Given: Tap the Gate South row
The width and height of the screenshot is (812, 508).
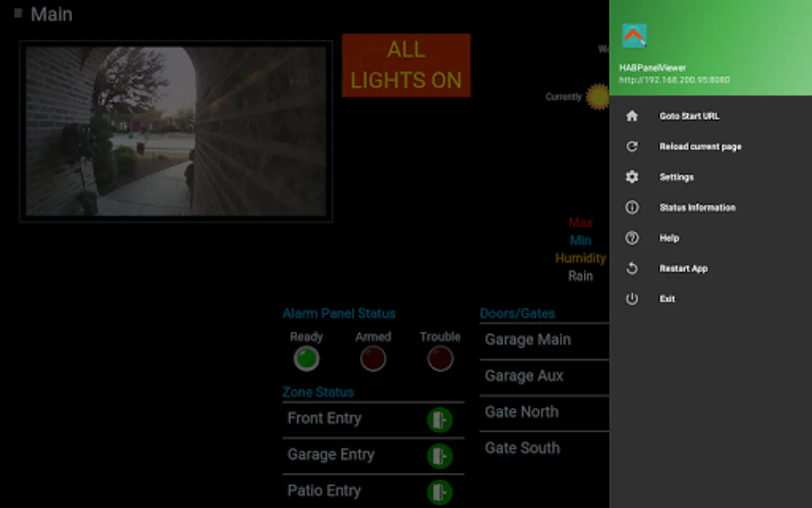Looking at the screenshot, I should (x=544, y=448).
